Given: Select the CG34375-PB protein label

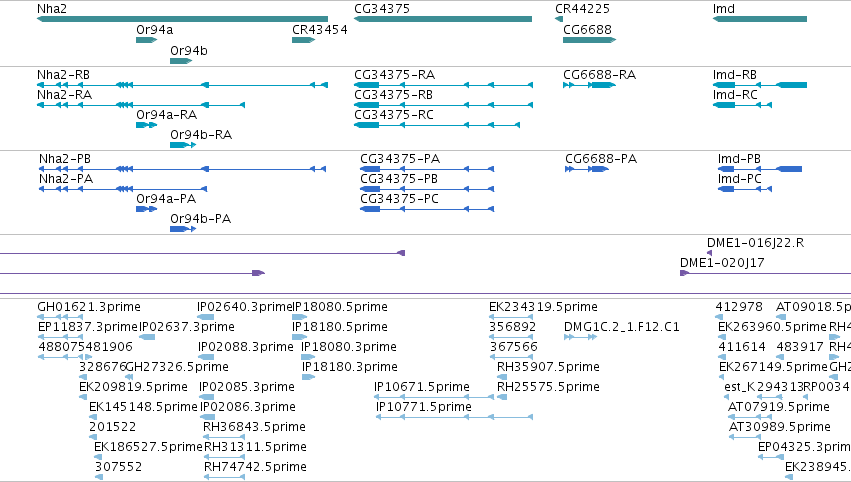Looking at the screenshot, I should (399, 179).
